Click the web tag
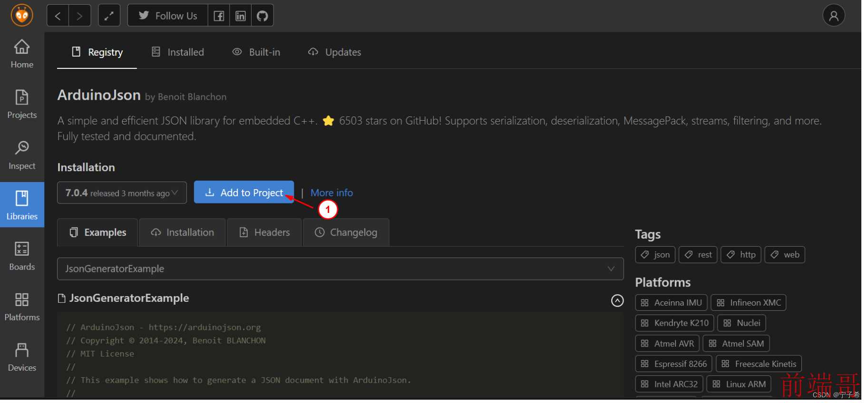Viewport: 868px width, 403px height. [785, 255]
